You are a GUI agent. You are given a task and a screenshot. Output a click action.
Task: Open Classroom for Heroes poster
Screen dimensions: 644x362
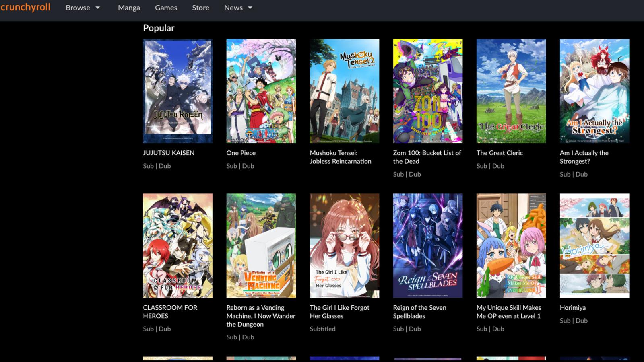[178, 246]
